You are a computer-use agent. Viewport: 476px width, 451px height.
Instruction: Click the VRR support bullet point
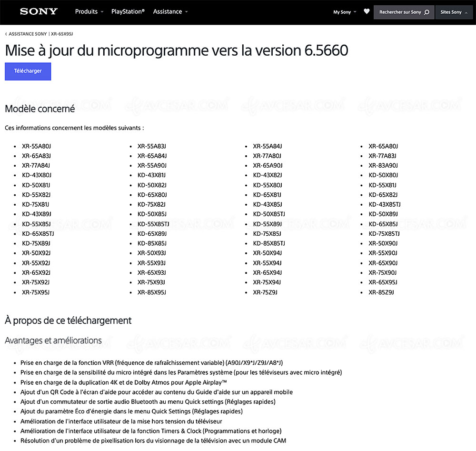tap(151, 362)
